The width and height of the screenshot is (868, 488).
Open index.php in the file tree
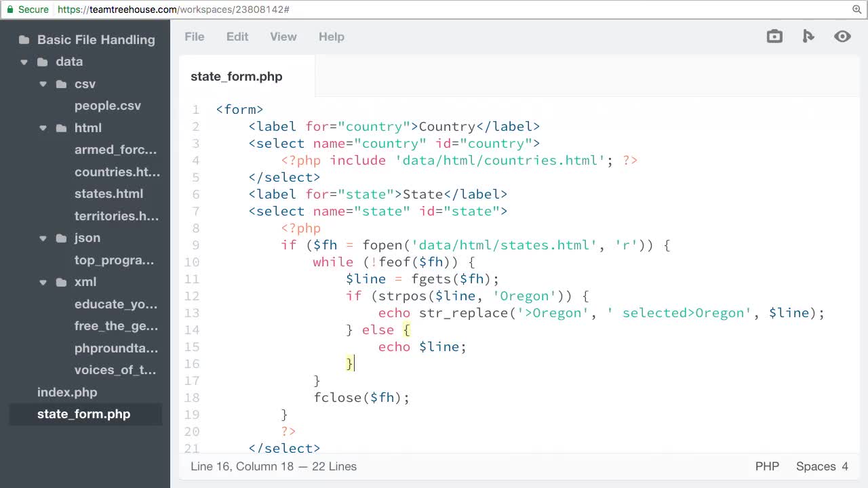67,392
